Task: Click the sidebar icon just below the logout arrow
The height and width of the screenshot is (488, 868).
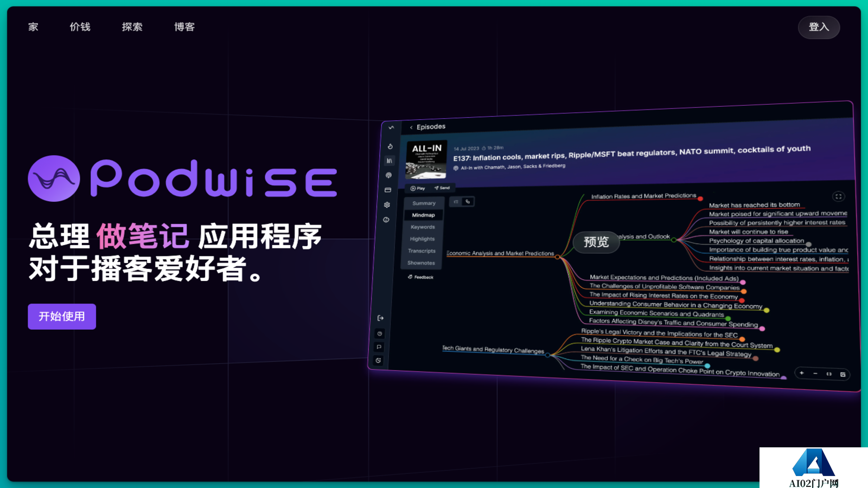Action: pos(380,333)
